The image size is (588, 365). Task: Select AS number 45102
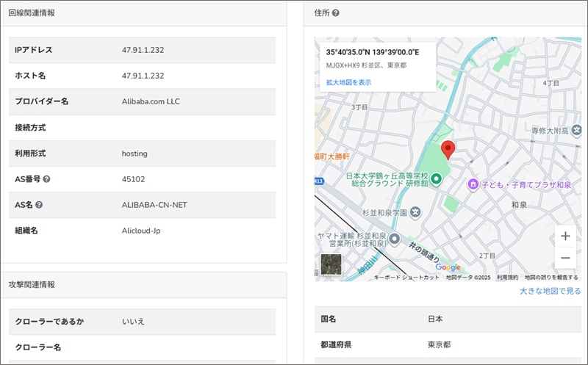(133, 179)
